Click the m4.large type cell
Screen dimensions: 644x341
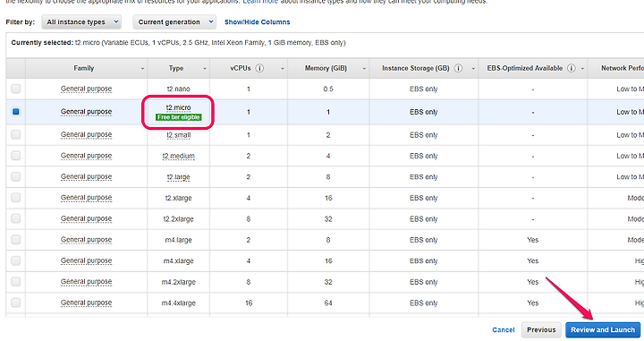(x=179, y=240)
